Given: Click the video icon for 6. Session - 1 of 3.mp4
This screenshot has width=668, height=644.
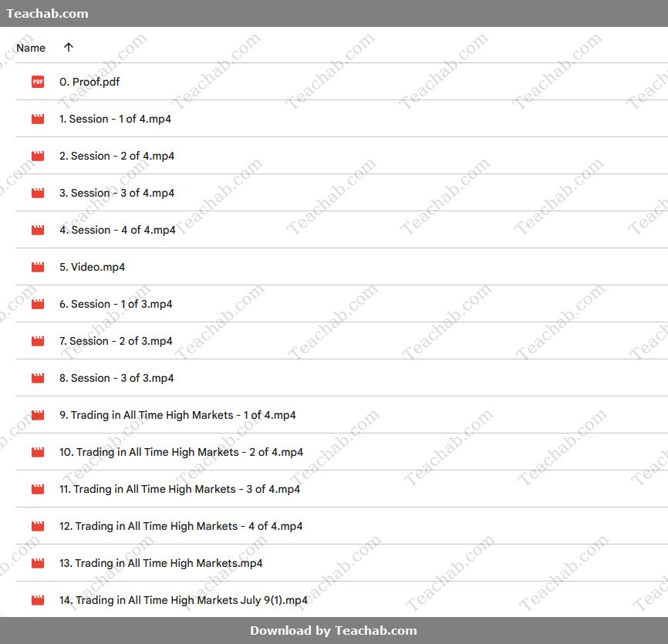Looking at the screenshot, I should pyautogui.click(x=38, y=304).
